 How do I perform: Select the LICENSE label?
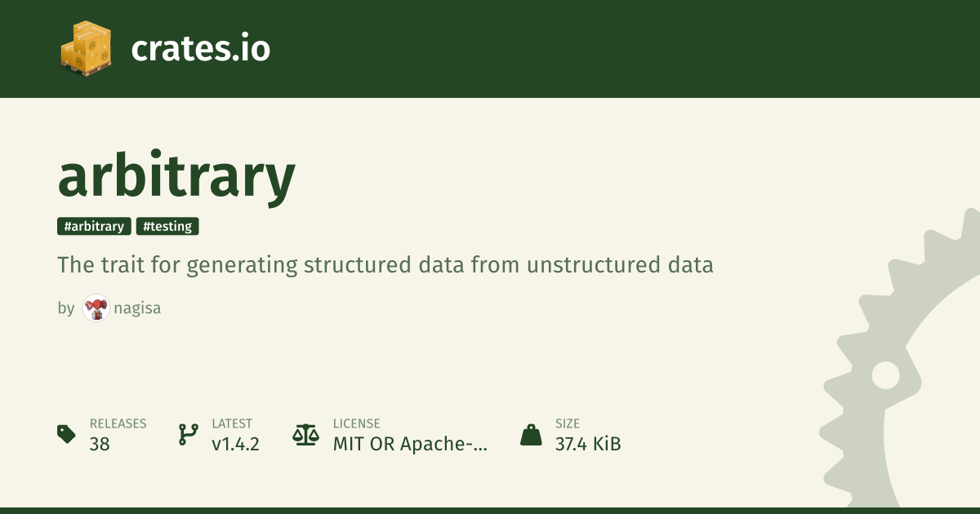pos(356,423)
